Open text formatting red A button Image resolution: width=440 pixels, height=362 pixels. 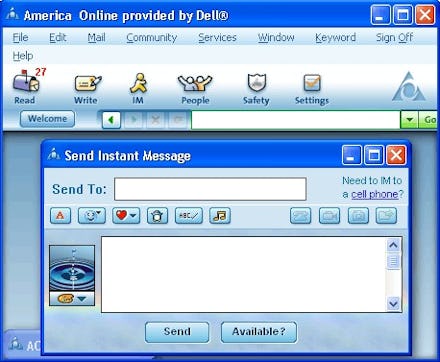click(x=60, y=215)
